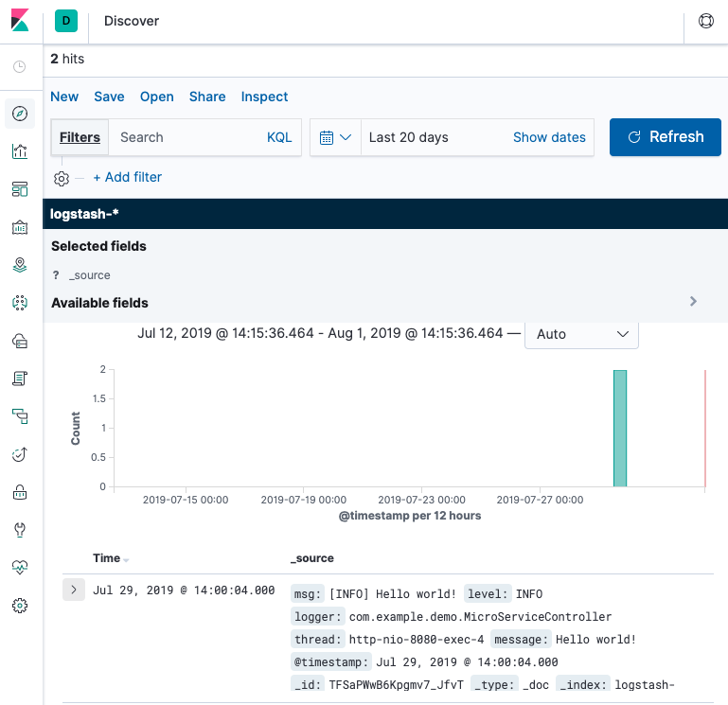Click the Filters button
The width and height of the screenshot is (728, 705).
coord(80,137)
